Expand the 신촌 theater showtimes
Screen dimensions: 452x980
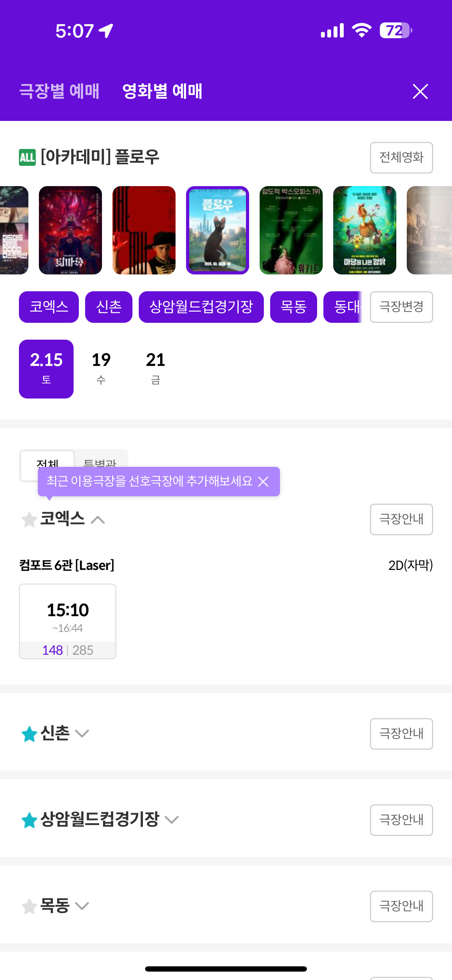(x=82, y=734)
